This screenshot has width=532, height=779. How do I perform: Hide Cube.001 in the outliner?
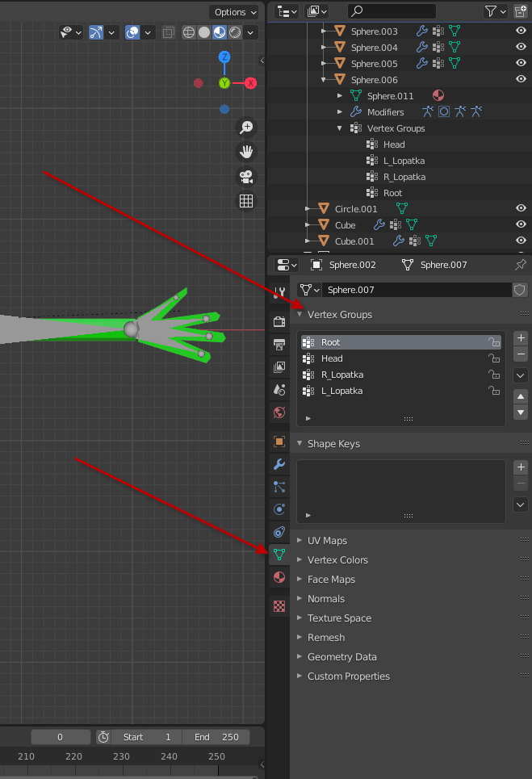point(521,241)
